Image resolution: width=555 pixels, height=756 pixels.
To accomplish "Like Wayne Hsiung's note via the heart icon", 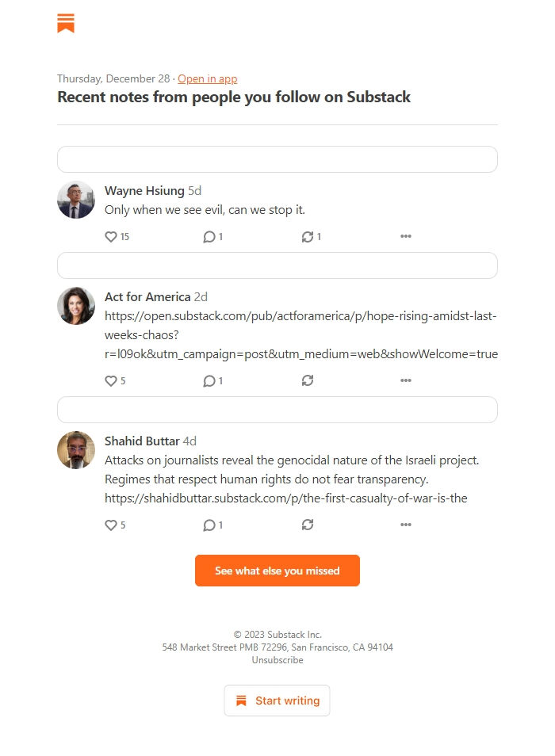I will pos(111,236).
